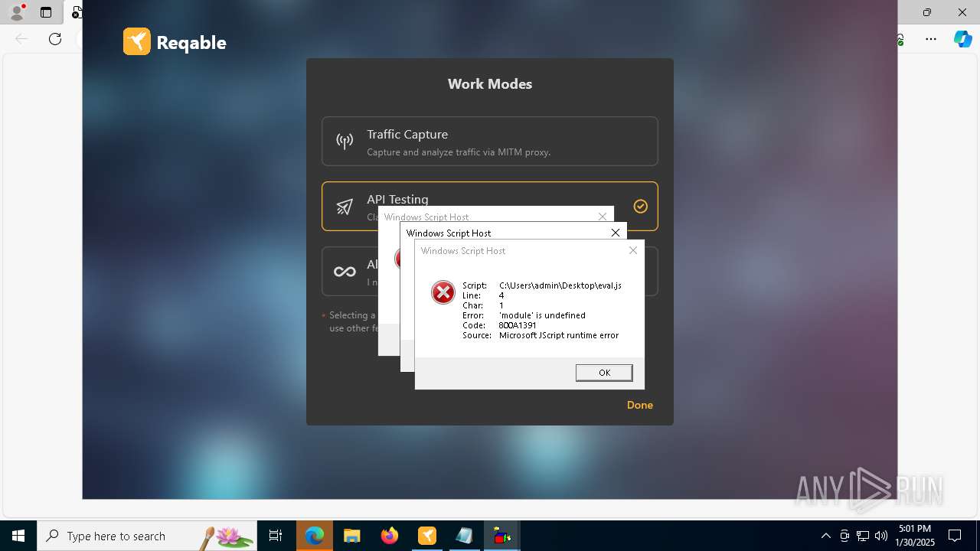This screenshot has width=980, height=551.
Task: Click the network status tray icon
Action: tap(863, 536)
